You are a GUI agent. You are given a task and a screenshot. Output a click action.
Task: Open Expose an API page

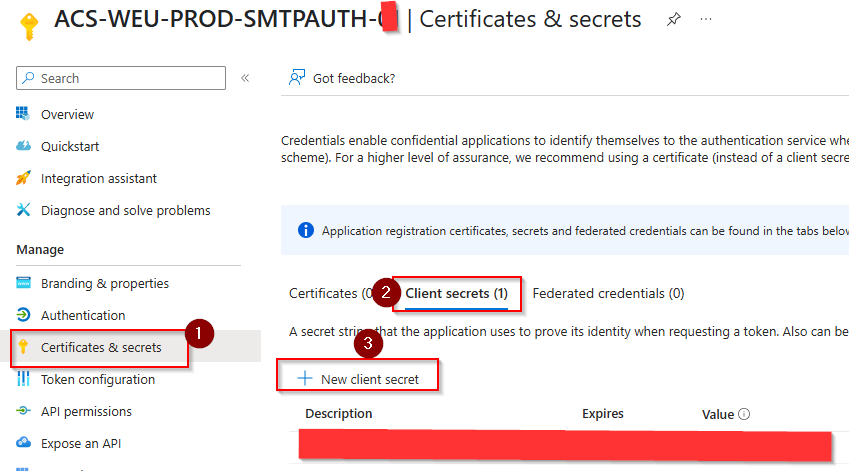pos(80,443)
